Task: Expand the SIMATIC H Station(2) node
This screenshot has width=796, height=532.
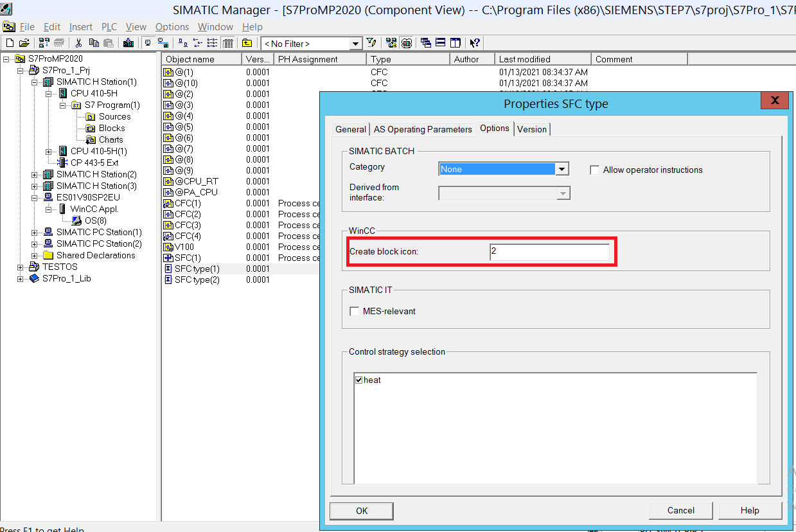Action: point(34,175)
